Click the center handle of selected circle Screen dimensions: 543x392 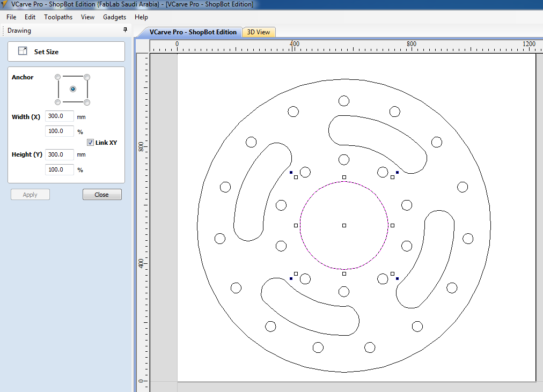point(344,225)
